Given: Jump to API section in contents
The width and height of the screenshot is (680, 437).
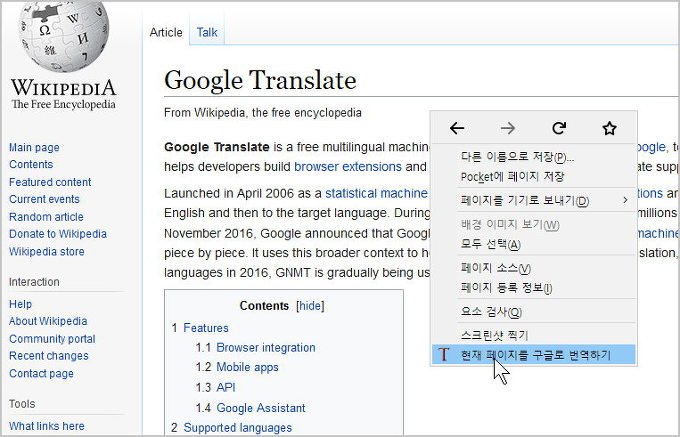Looking at the screenshot, I should tap(226, 387).
